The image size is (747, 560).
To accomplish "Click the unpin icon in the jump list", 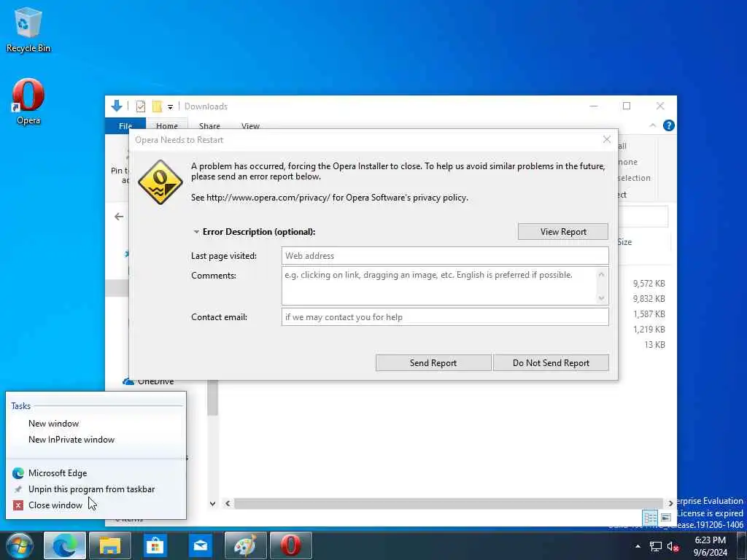I will [18, 489].
